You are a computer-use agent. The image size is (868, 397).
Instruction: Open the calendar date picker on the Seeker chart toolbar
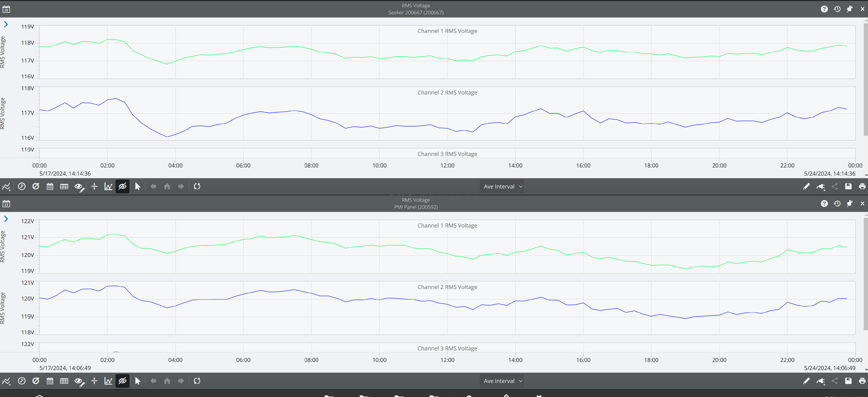pos(50,186)
